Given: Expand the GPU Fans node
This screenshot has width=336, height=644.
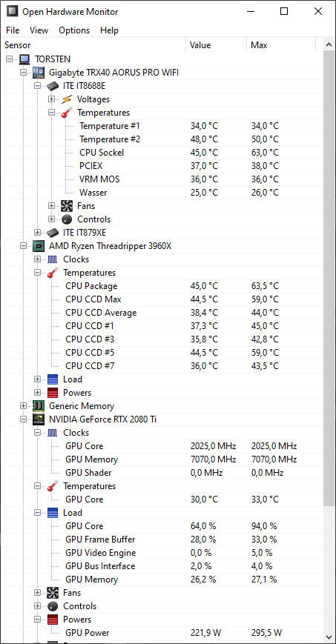Looking at the screenshot, I should click(37, 593).
